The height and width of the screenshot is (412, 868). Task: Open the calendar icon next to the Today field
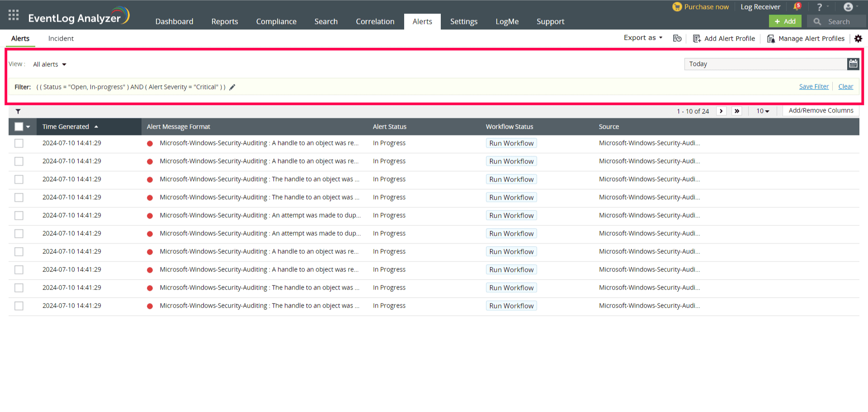coord(853,64)
